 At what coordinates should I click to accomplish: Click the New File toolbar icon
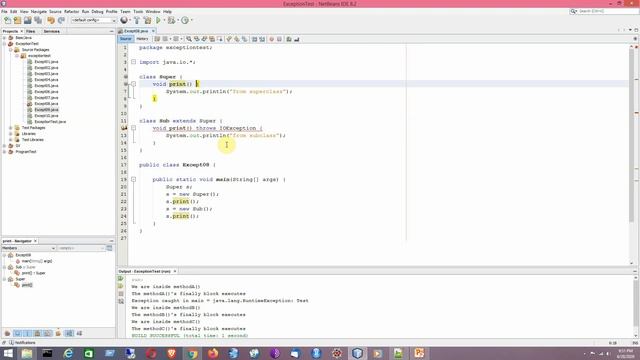point(7,20)
